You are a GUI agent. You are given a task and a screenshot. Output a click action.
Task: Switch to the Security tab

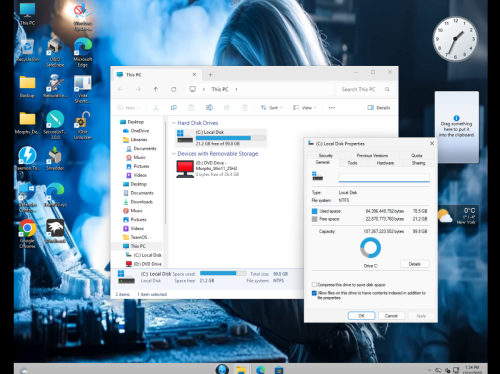click(326, 155)
